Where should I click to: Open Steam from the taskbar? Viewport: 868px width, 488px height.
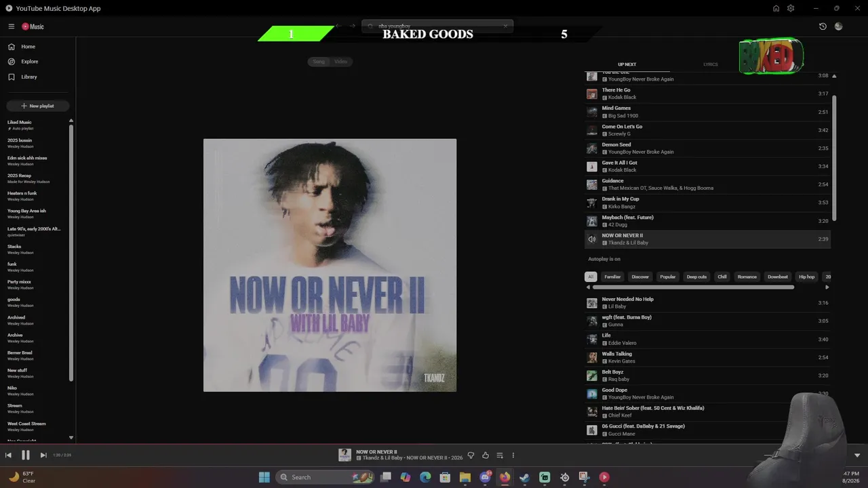click(x=525, y=477)
